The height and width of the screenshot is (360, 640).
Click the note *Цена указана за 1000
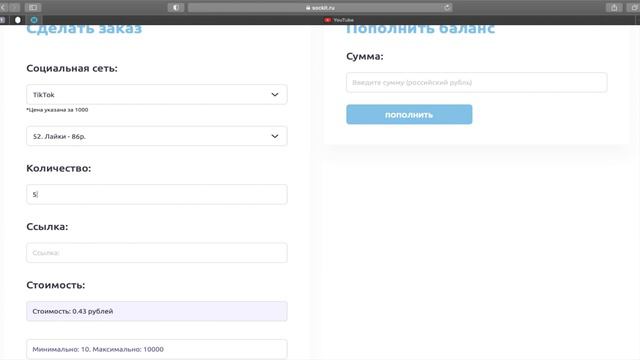[x=57, y=110]
